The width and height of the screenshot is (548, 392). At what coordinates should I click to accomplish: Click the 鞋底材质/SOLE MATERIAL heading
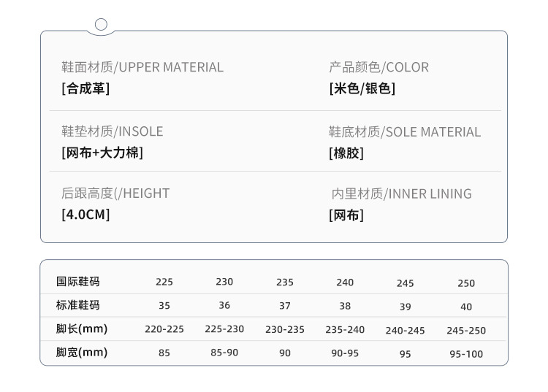(405, 132)
